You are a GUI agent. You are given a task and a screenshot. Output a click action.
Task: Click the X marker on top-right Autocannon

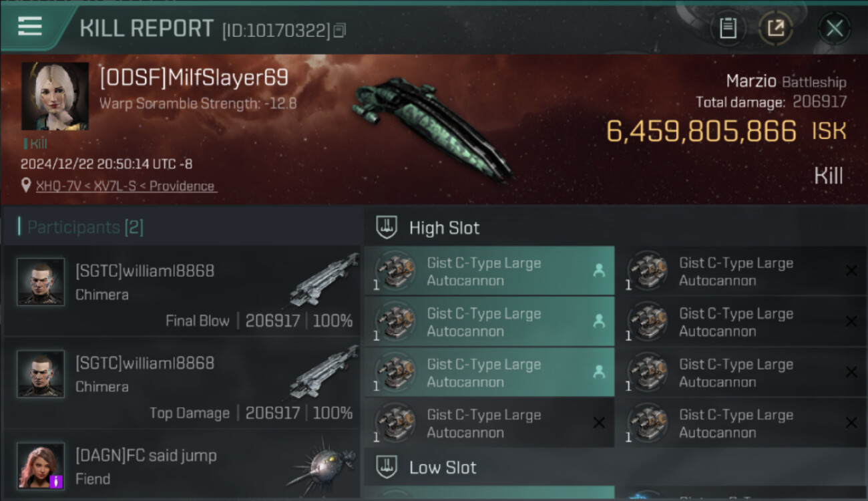click(x=851, y=271)
